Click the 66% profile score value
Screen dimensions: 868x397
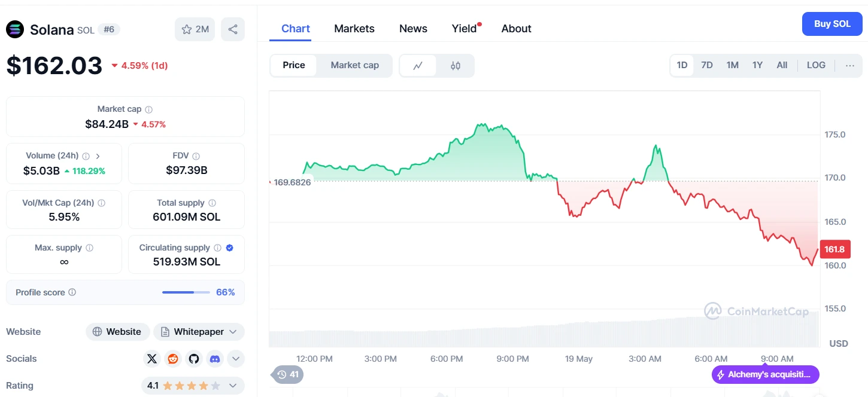pyautogui.click(x=226, y=292)
